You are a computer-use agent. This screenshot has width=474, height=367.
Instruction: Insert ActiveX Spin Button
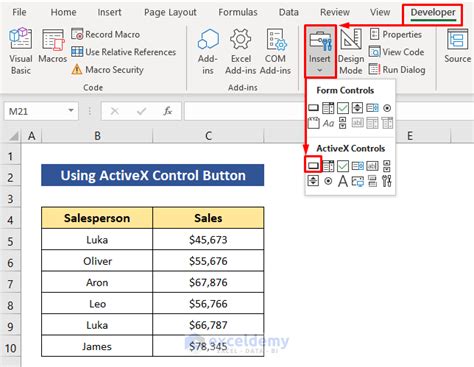[x=313, y=181]
